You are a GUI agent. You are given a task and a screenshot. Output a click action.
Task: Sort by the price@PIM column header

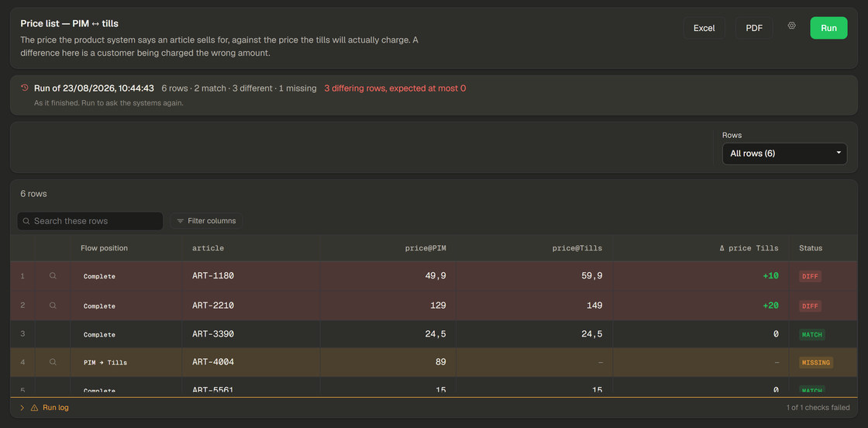point(425,248)
